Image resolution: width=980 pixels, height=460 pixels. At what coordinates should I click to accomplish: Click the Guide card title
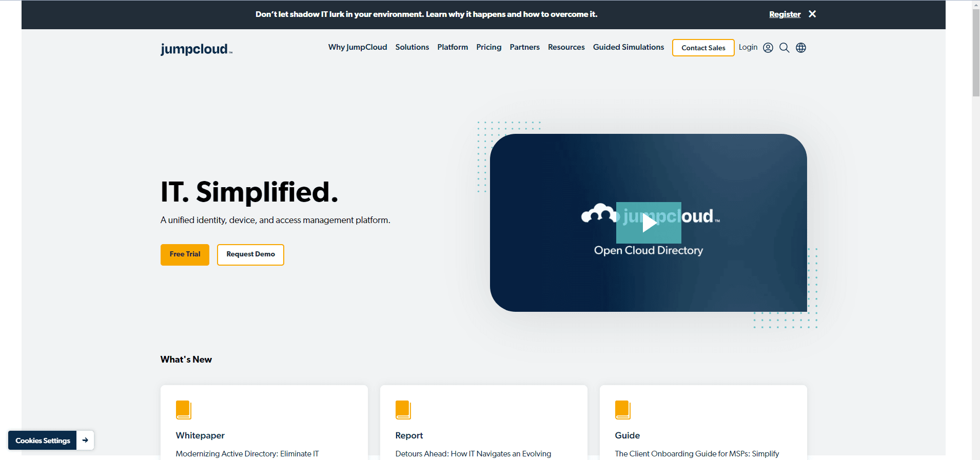(x=627, y=435)
